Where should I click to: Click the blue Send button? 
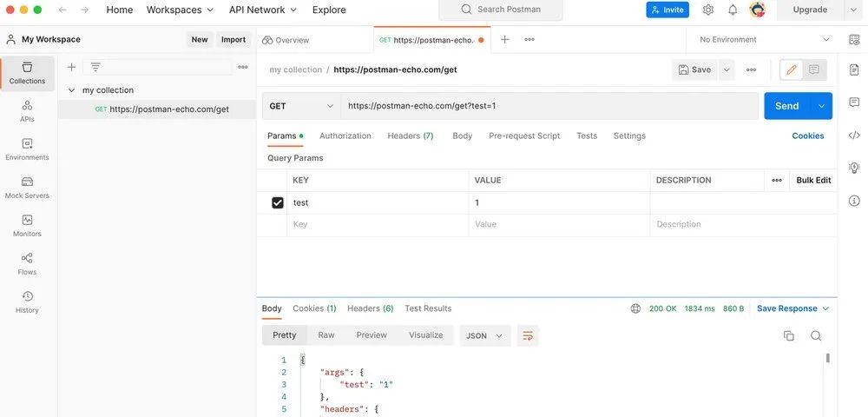(x=786, y=106)
